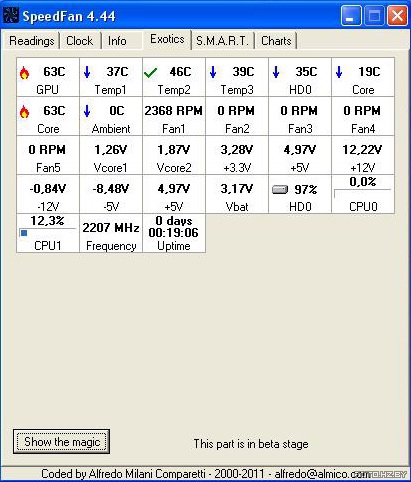Click the 2207 MHz Frequency cell

(x=111, y=233)
